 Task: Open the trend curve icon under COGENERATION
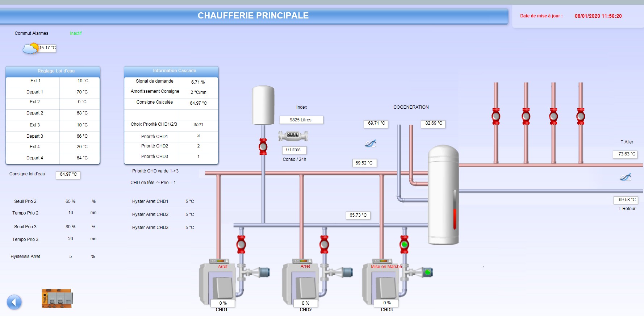(x=371, y=143)
